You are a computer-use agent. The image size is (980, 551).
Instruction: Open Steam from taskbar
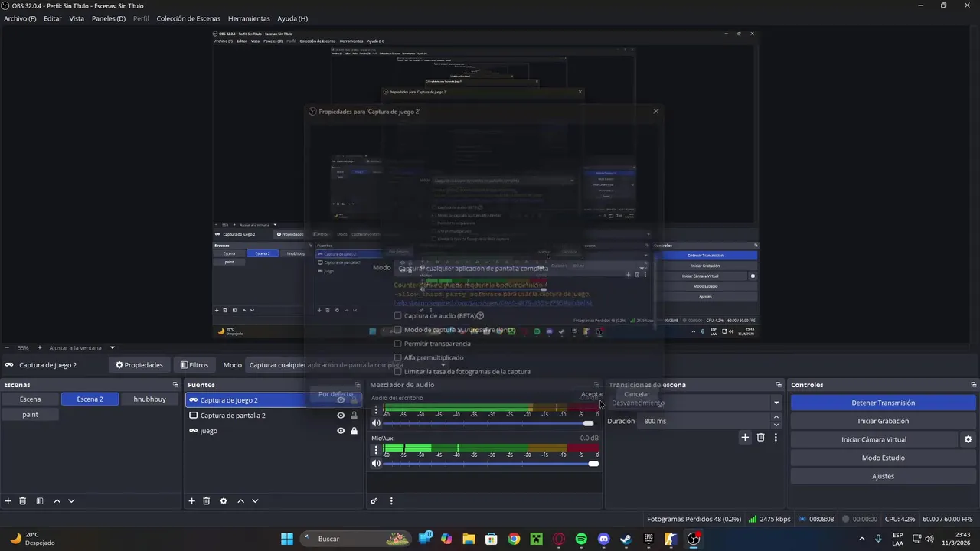626,539
